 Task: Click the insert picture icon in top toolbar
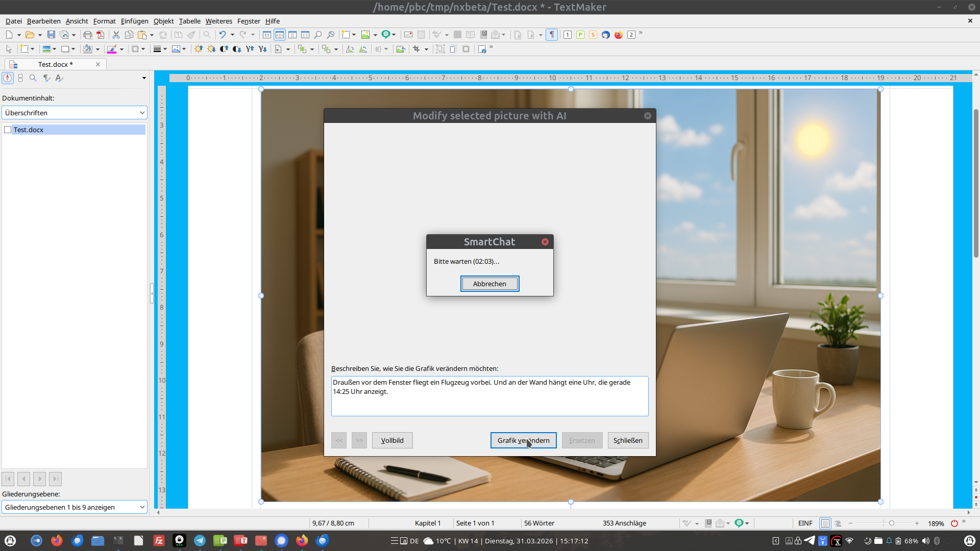(x=365, y=35)
